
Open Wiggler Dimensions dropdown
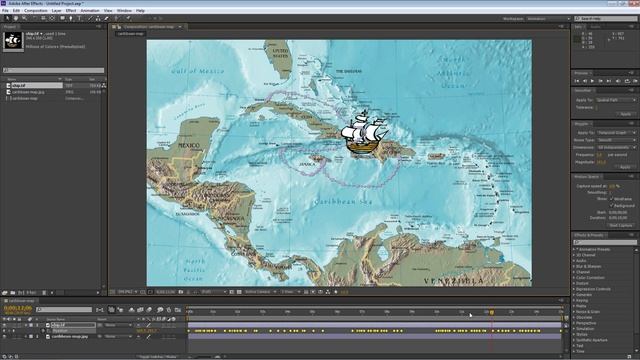pos(616,147)
